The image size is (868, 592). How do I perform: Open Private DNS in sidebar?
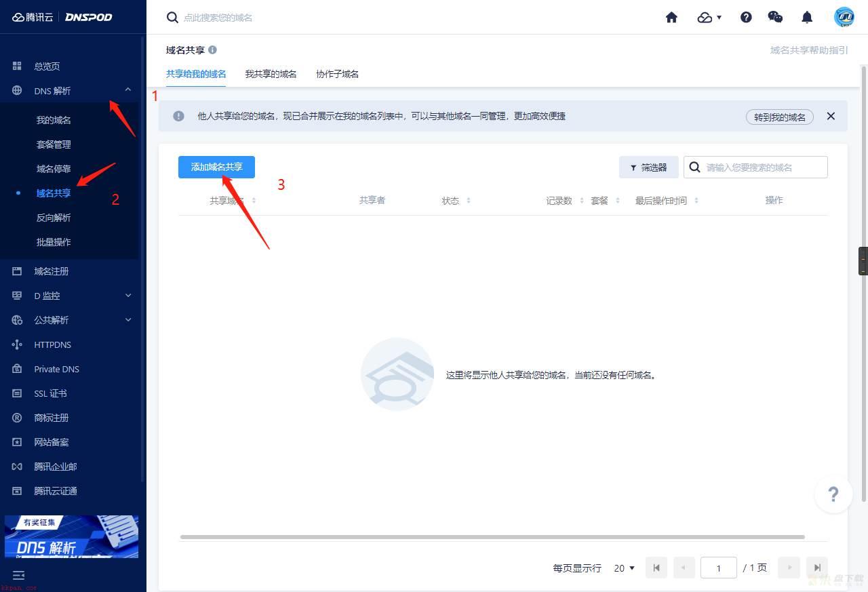(x=56, y=369)
